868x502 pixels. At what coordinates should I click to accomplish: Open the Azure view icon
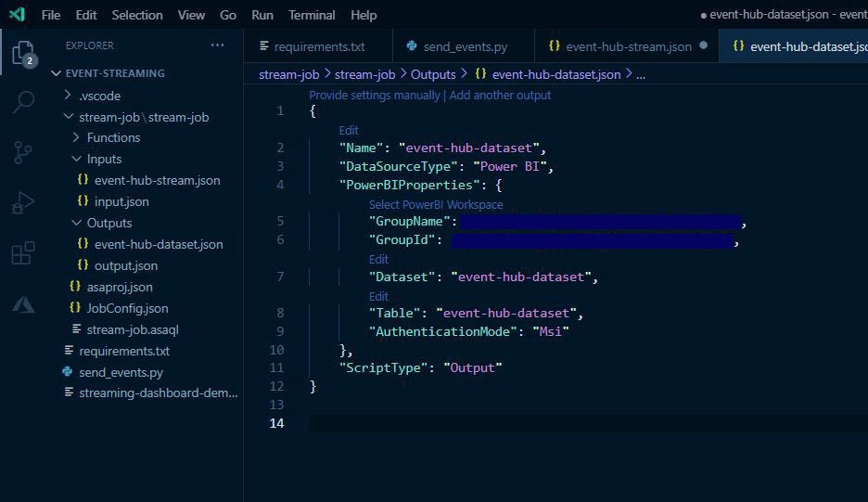click(22, 303)
